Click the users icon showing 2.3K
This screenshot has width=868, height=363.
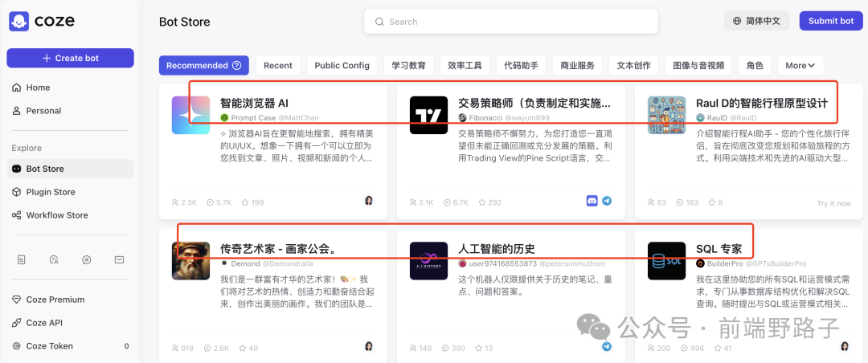[x=175, y=202]
